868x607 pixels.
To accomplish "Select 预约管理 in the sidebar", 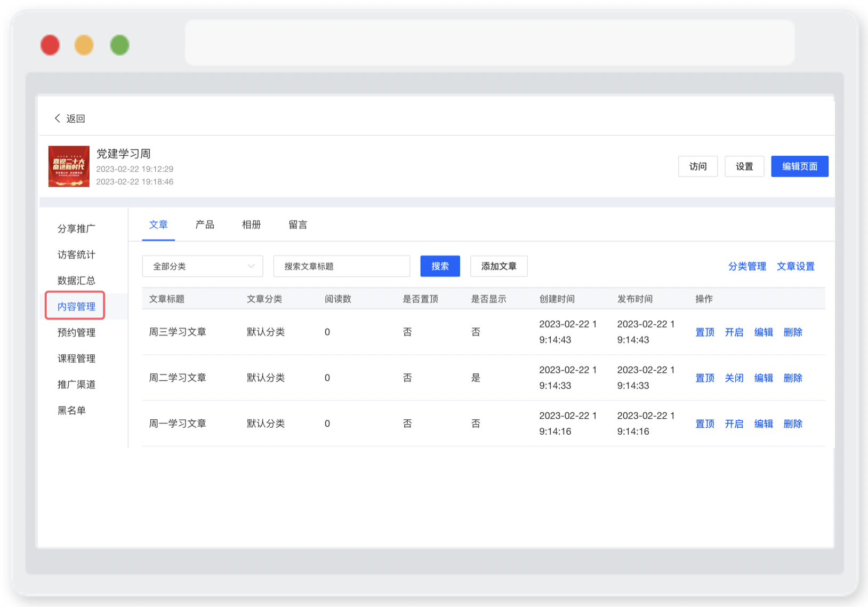I will [x=76, y=332].
